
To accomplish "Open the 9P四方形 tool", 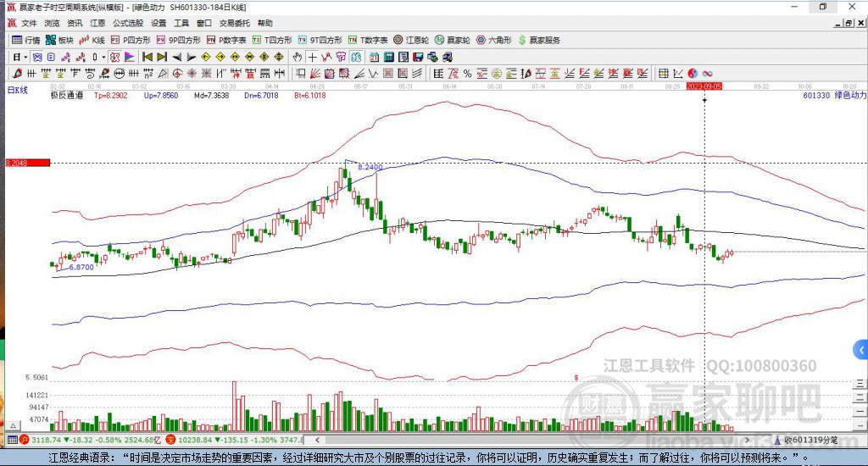I will tap(178, 40).
